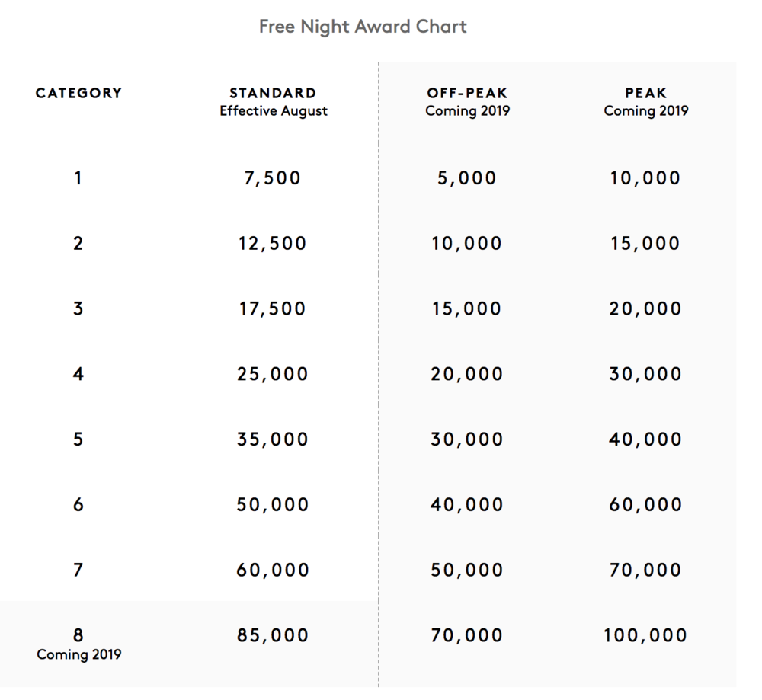Screen dimensions: 762x700
Task: Select Category 2 standard value 12,500
Action: click(x=273, y=244)
